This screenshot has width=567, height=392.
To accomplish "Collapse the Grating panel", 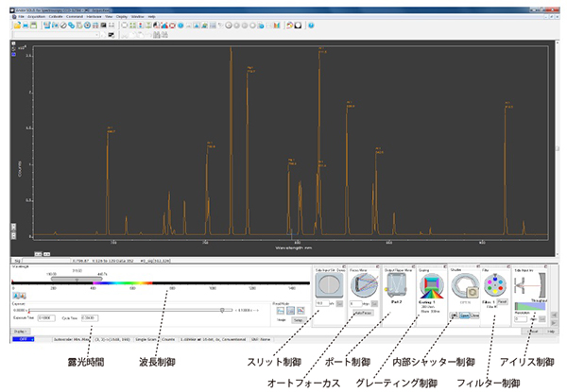I will [x=444, y=267].
